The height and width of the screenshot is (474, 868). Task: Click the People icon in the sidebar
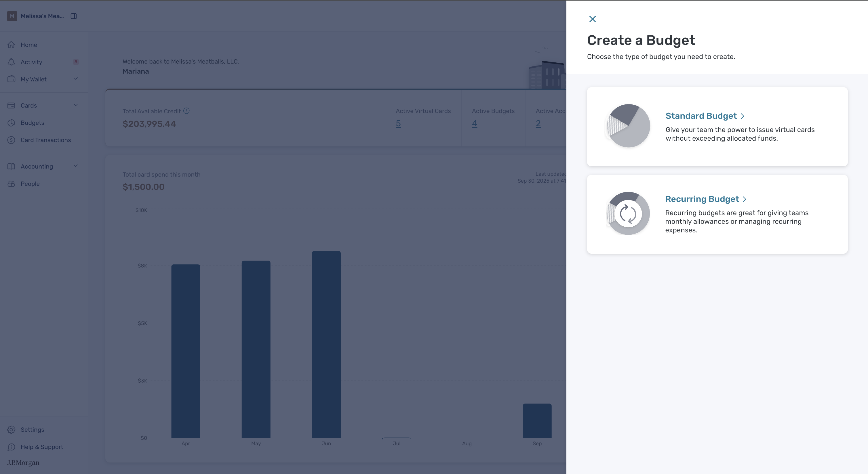click(x=12, y=184)
